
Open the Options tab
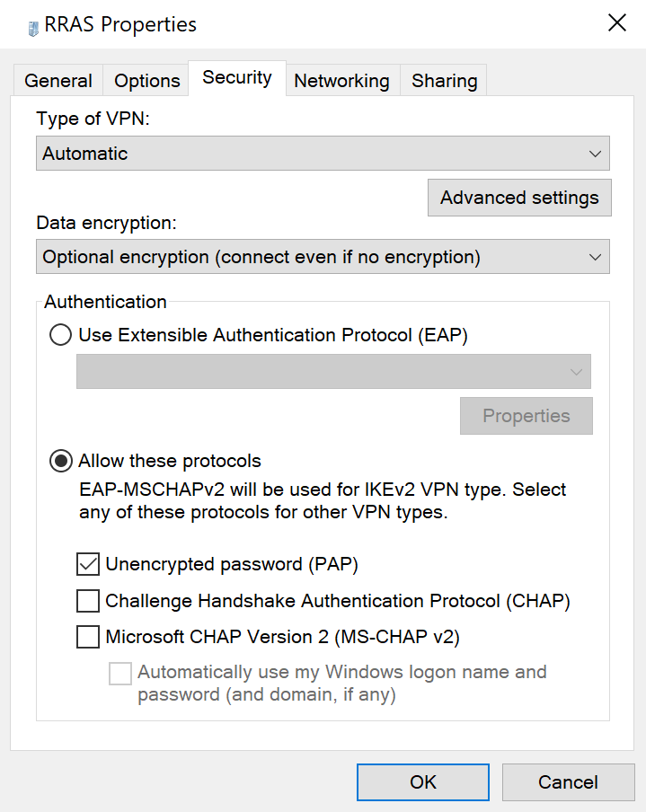[146, 81]
